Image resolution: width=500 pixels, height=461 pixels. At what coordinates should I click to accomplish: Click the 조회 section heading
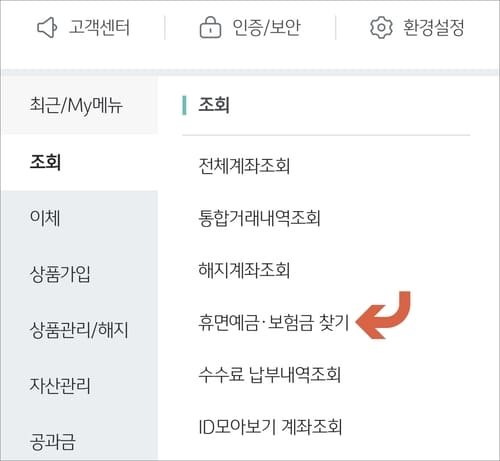pos(214,105)
